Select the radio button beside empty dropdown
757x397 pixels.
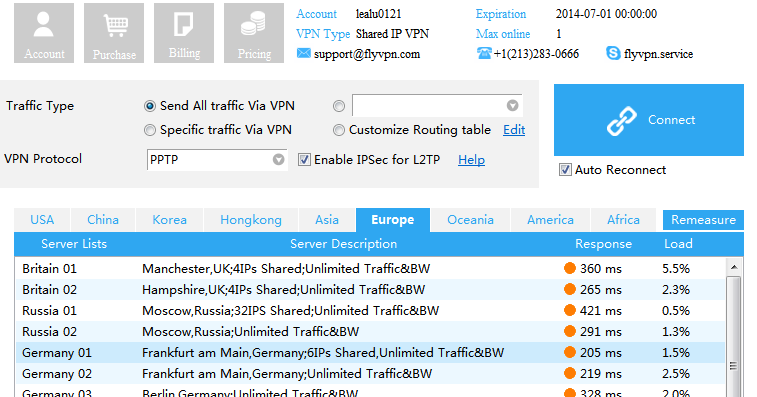pos(339,106)
